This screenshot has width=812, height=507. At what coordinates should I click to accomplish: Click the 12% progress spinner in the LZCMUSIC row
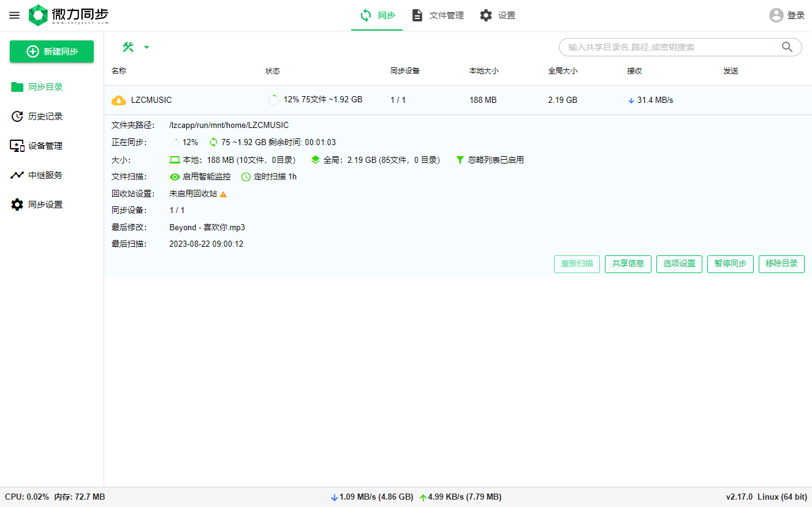tap(273, 100)
